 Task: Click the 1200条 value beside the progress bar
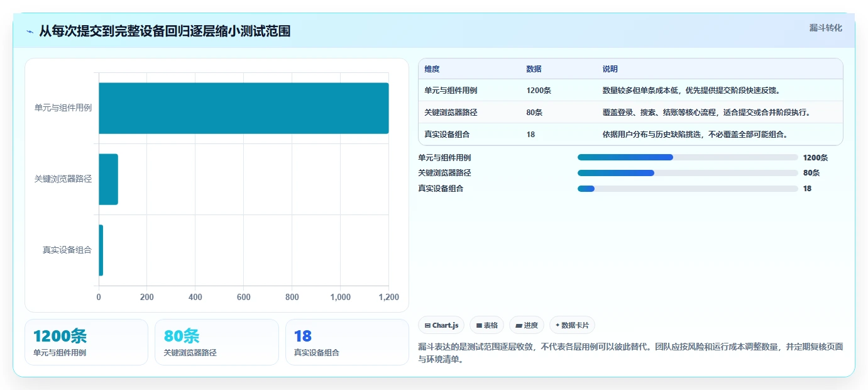815,158
